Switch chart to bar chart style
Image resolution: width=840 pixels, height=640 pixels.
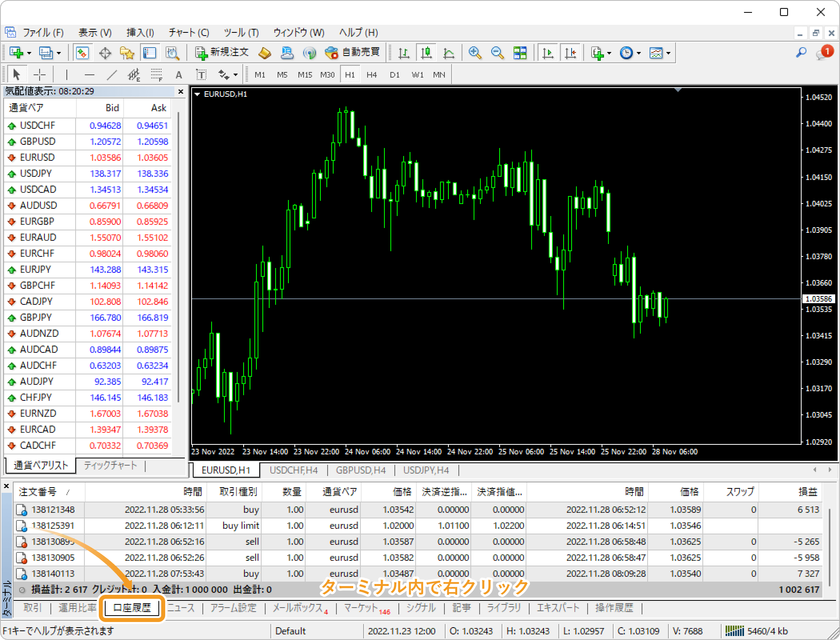(x=404, y=53)
